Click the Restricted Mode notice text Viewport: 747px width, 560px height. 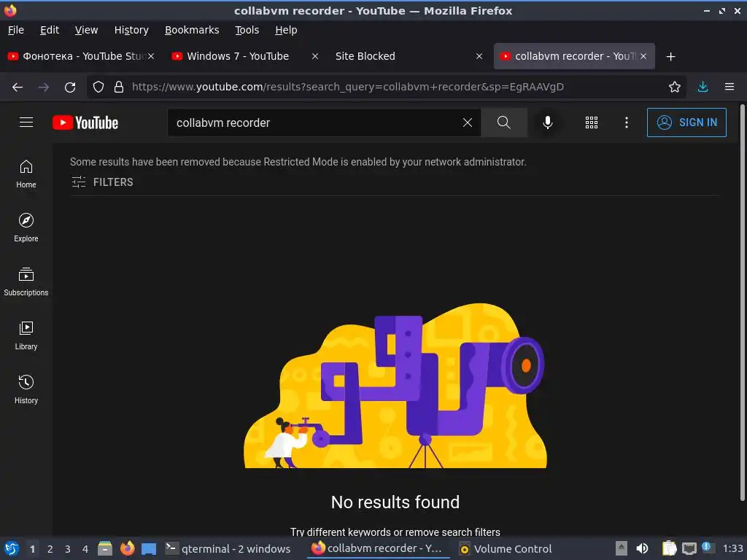pyautogui.click(x=298, y=162)
